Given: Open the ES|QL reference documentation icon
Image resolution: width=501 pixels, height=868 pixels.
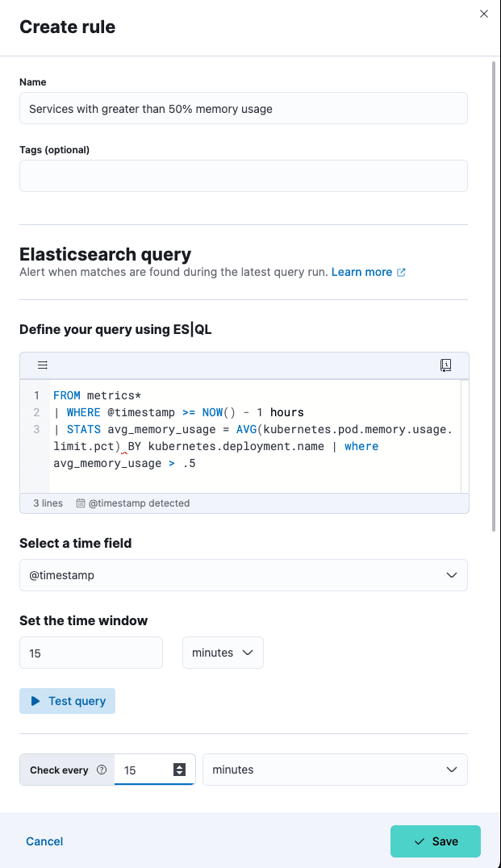Looking at the screenshot, I should (x=446, y=365).
